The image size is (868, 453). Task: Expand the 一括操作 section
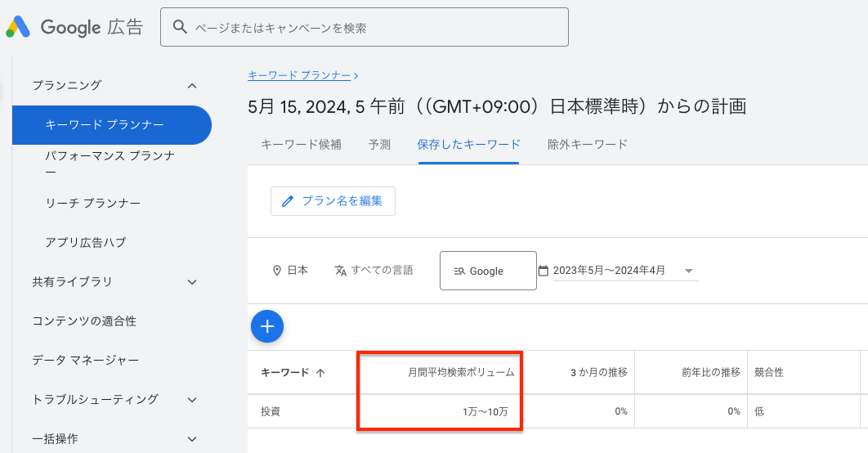tap(192, 439)
